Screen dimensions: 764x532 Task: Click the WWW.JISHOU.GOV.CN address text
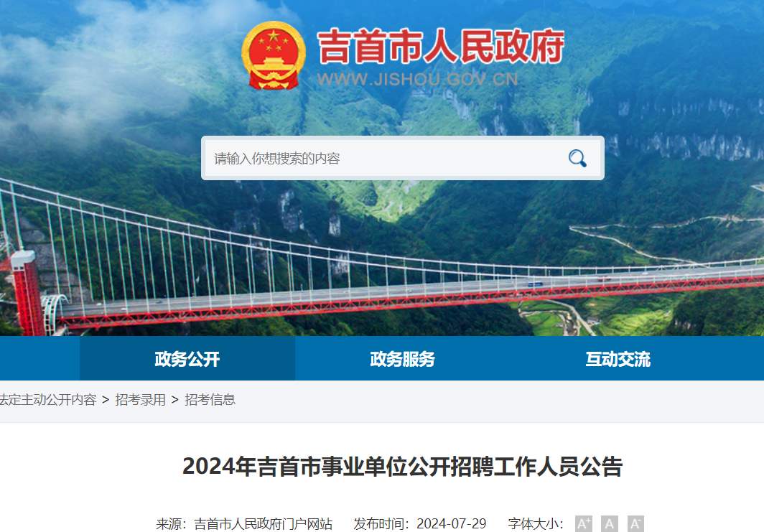[x=418, y=79]
